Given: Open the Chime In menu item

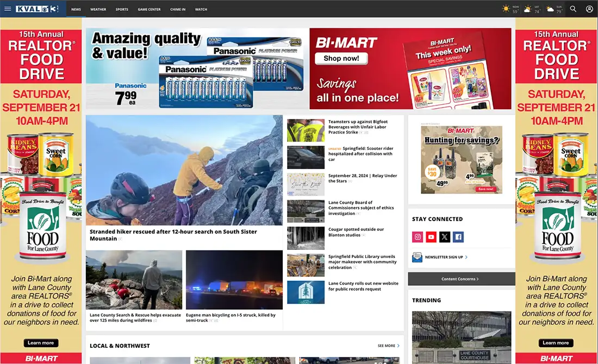Looking at the screenshot, I should [178, 9].
